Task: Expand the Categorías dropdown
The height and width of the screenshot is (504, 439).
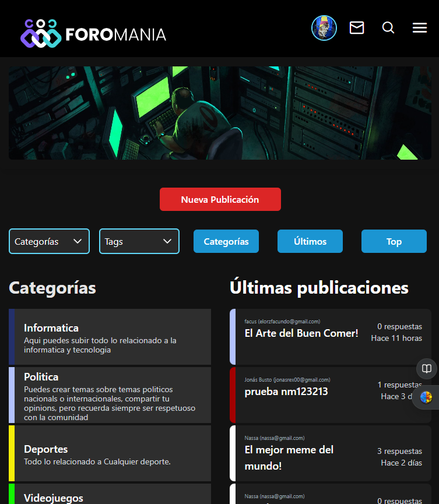Action: click(49, 241)
